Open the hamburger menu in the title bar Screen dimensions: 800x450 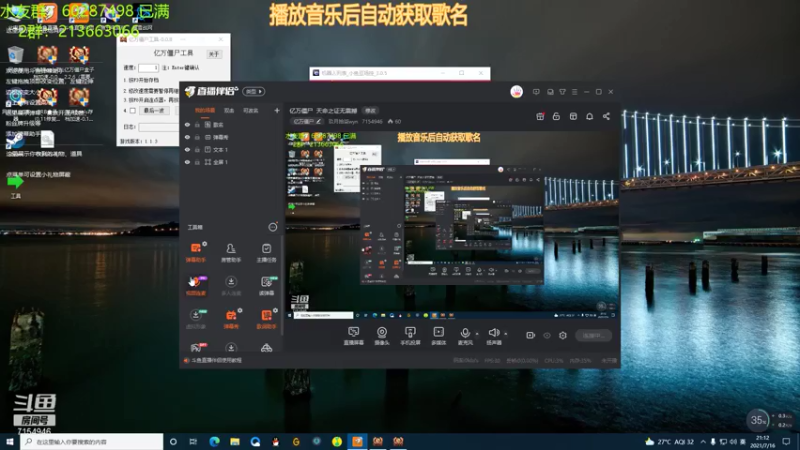click(574, 92)
